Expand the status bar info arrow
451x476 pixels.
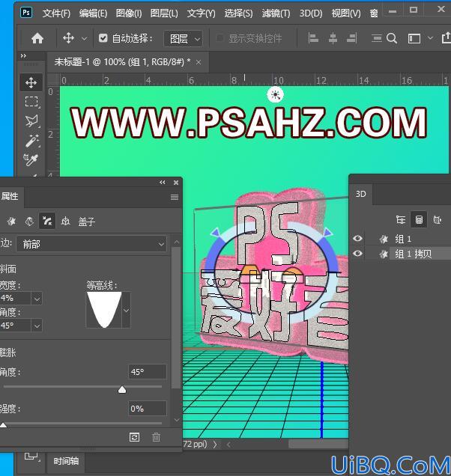click(215, 445)
